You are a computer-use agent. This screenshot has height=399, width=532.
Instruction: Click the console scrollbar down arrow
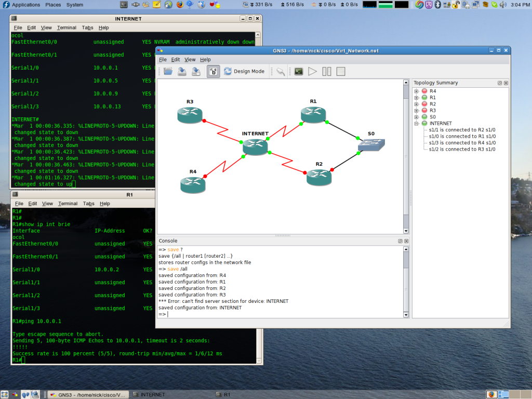406,315
